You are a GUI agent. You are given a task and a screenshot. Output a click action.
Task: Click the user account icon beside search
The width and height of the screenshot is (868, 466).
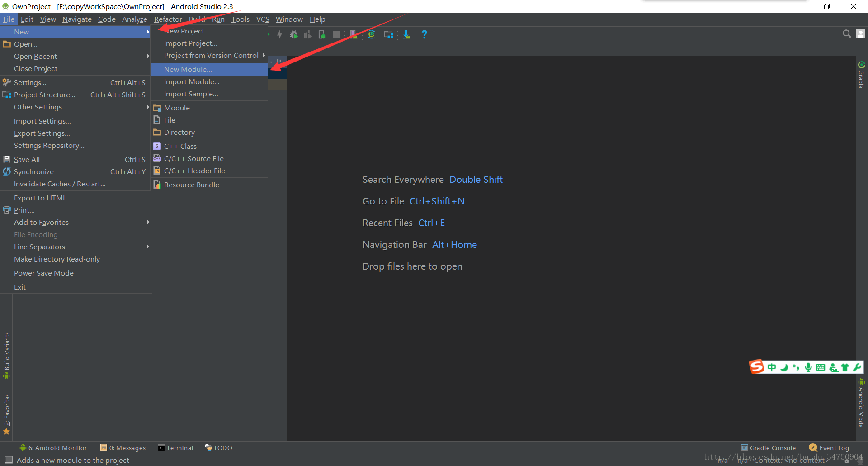pos(861,33)
